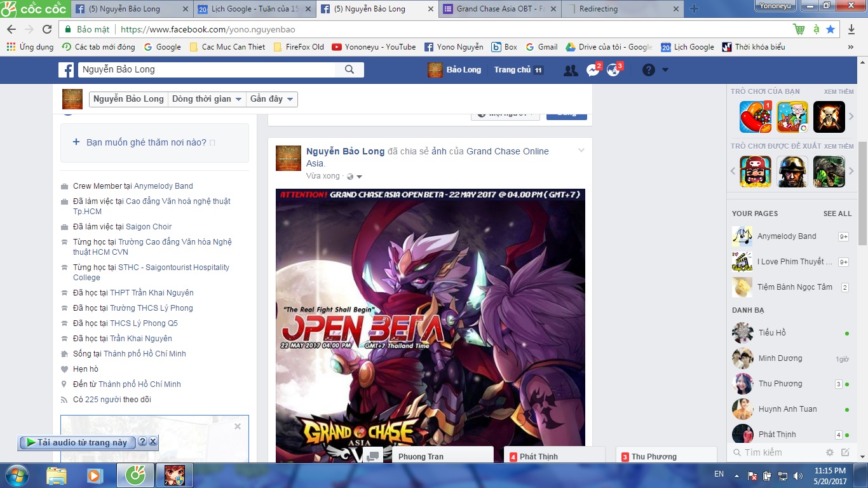868x488 pixels.
Task: Click the green shopping cart icon in address bar
Action: point(799,29)
